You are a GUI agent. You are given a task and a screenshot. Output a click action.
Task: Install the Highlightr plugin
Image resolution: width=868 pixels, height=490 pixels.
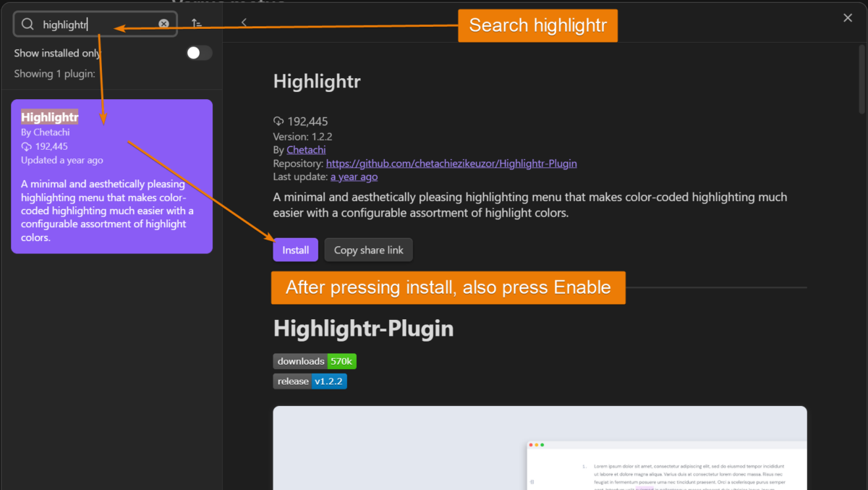tap(295, 249)
